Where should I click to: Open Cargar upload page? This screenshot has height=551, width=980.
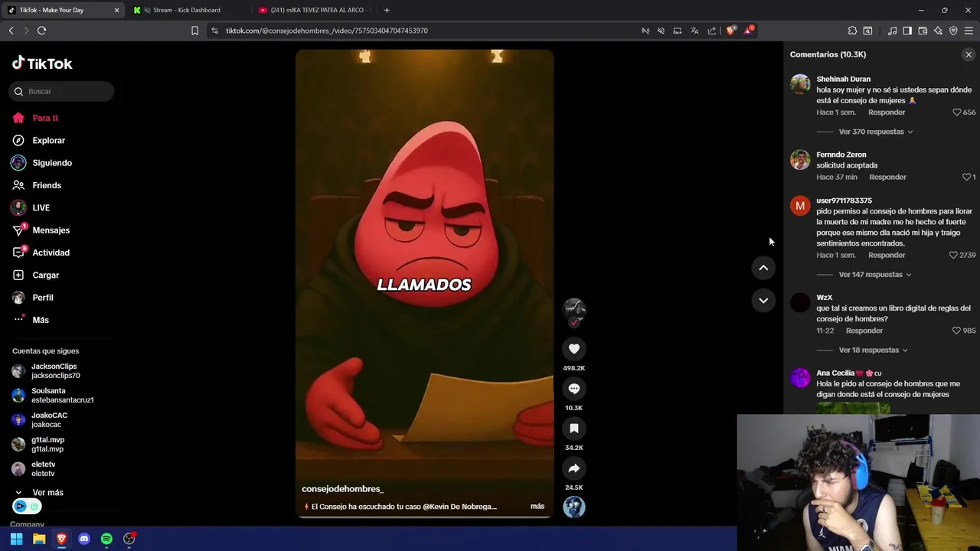click(35, 275)
